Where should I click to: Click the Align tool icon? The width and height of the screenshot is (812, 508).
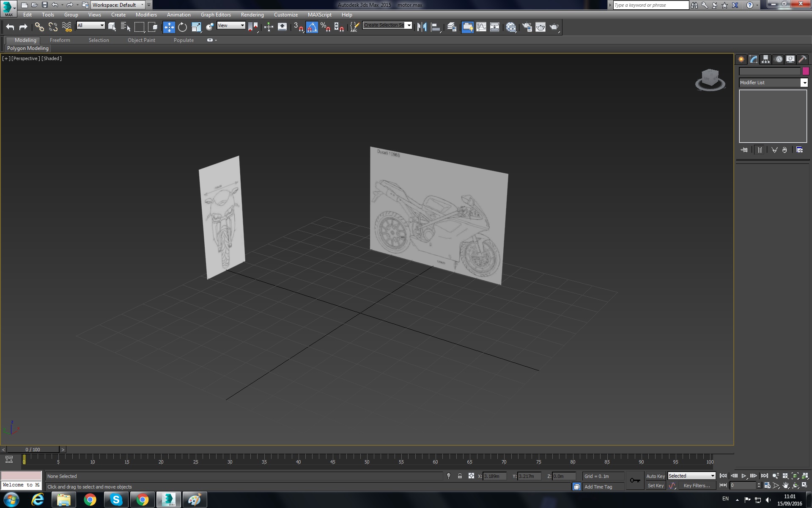point(436,27)
